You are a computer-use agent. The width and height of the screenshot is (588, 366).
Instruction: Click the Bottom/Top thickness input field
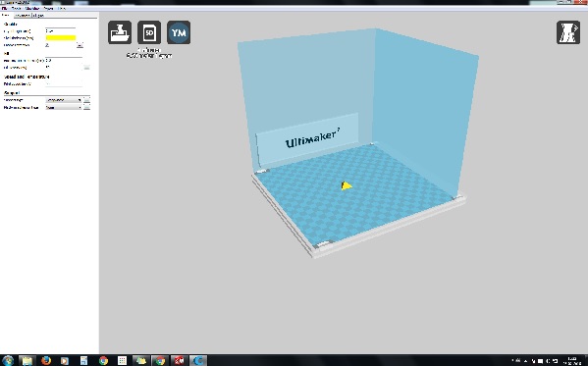coord(64,61)
